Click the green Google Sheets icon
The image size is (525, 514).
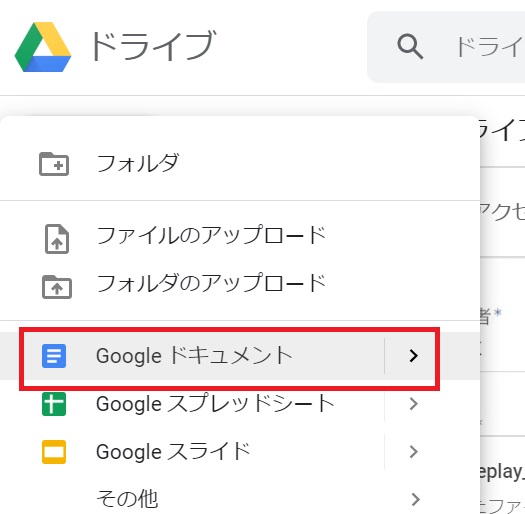pyautogui.click(x=54, y=404)
